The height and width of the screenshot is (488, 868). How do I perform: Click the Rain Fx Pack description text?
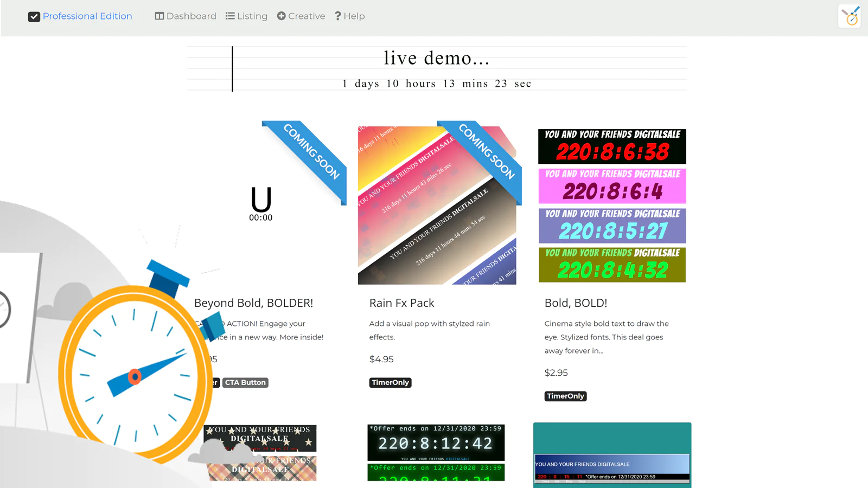pos(430,330)
